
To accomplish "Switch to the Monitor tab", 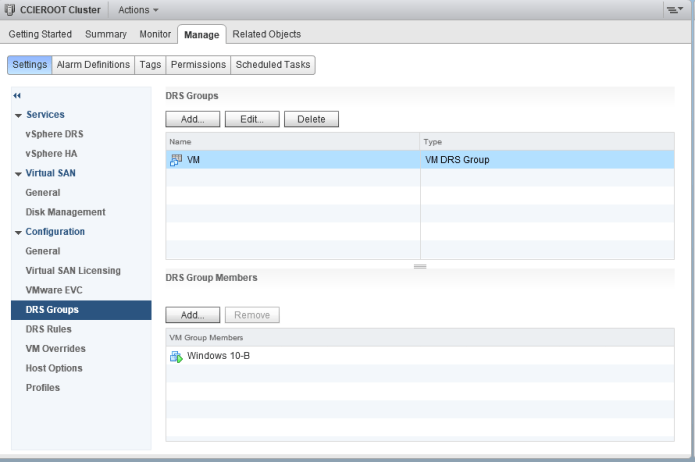I will pos(155,34).
